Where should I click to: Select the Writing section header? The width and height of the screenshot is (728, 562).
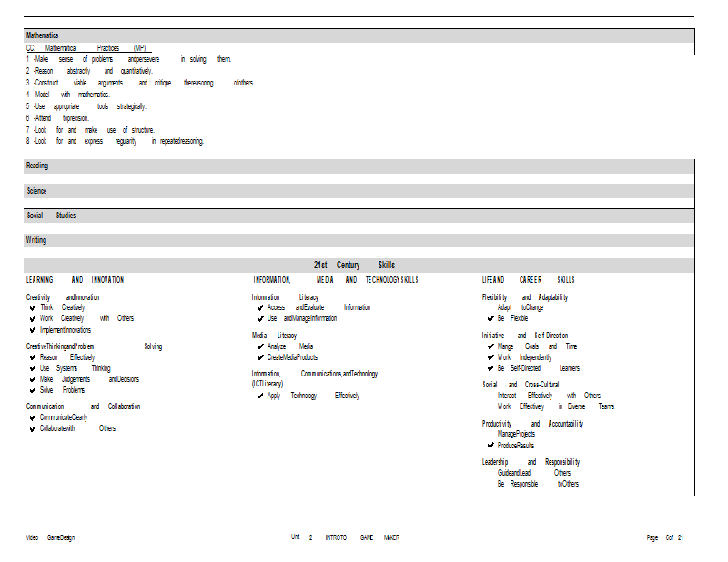[x=359, y=240]
